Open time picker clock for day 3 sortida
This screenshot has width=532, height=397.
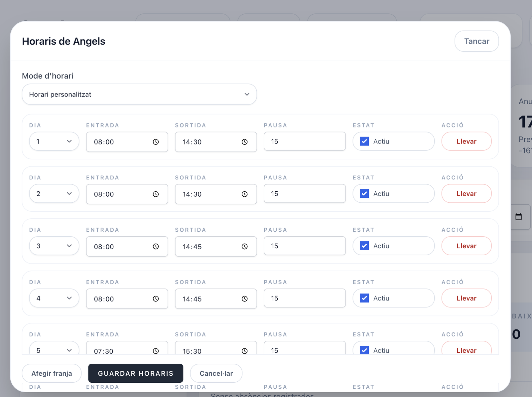[x=244, y=247]
